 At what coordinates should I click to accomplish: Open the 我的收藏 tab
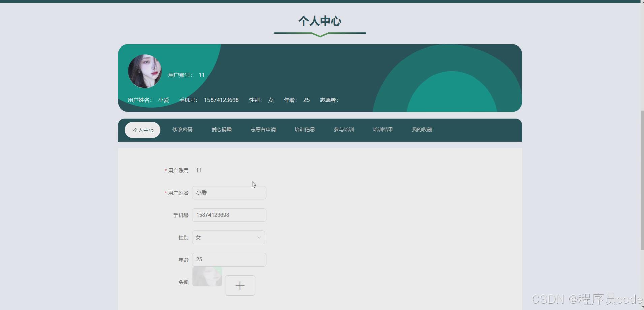point(422,130)
